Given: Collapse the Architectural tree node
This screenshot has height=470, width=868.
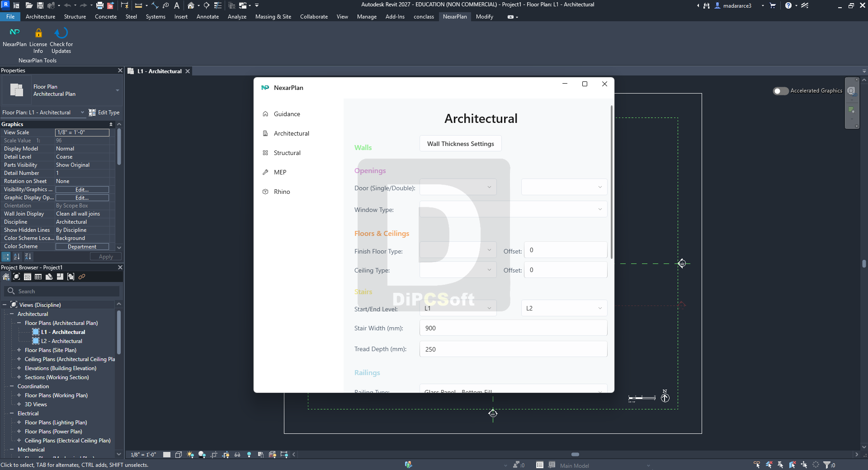Looking at the screenshot, I should click(12, 314).
